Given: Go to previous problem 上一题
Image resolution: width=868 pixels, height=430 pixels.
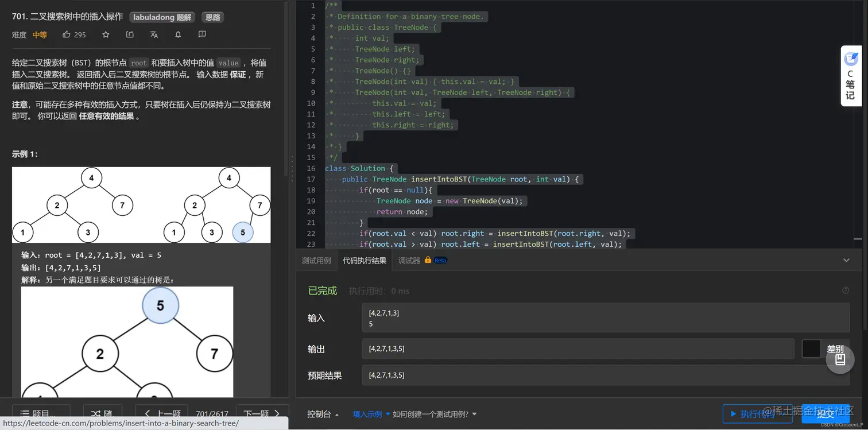Looking at the screenshot, I should (161, 413).
